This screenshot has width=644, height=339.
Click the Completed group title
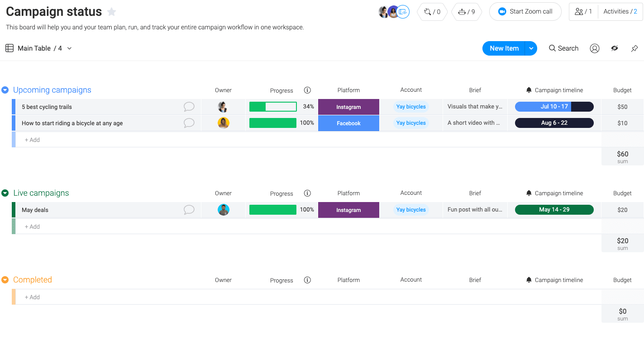click(x=33, y=280)
